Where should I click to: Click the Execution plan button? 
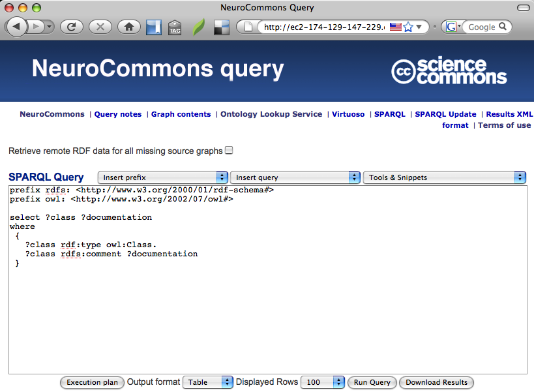point(92,382)
